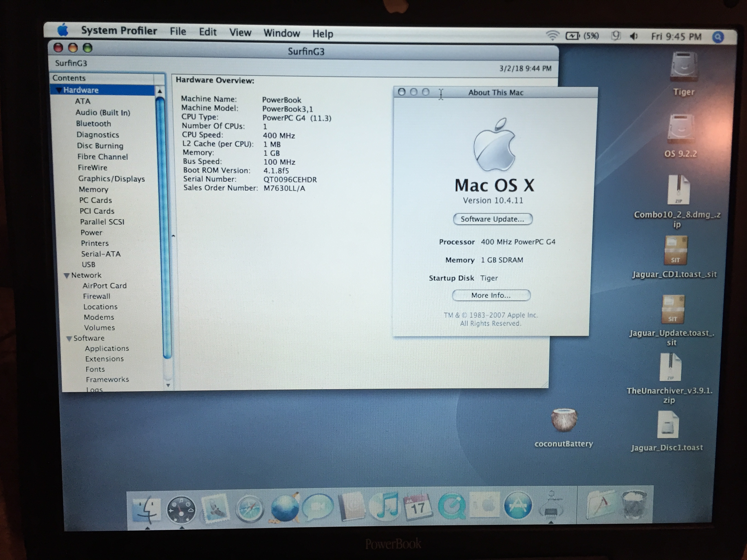Image resolution: width=747 pixels, height=560 pixels.
Task: Click the Software Update... button
Action: click(493, 219)
